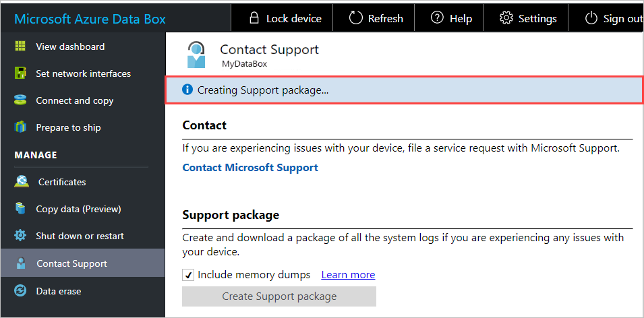Viewport: 644px width, 318px height.
Task: Click the info icon in notification banner
Action: (187, 90)
